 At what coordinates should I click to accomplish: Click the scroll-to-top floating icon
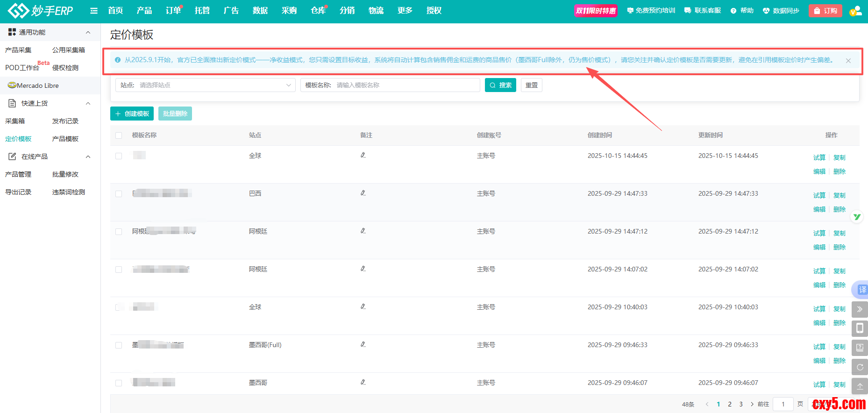pyautogui.click(x=860, y=386)
